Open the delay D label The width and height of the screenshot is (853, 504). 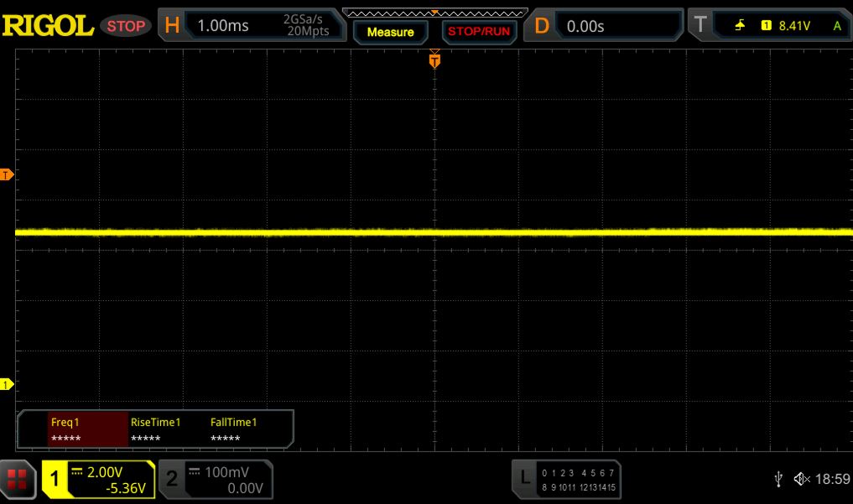[541, 25]
